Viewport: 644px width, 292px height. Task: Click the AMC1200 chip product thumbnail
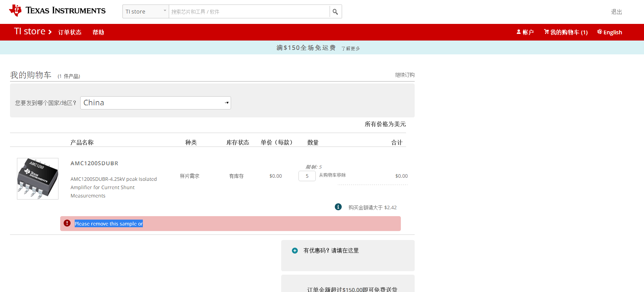(38, 179)
